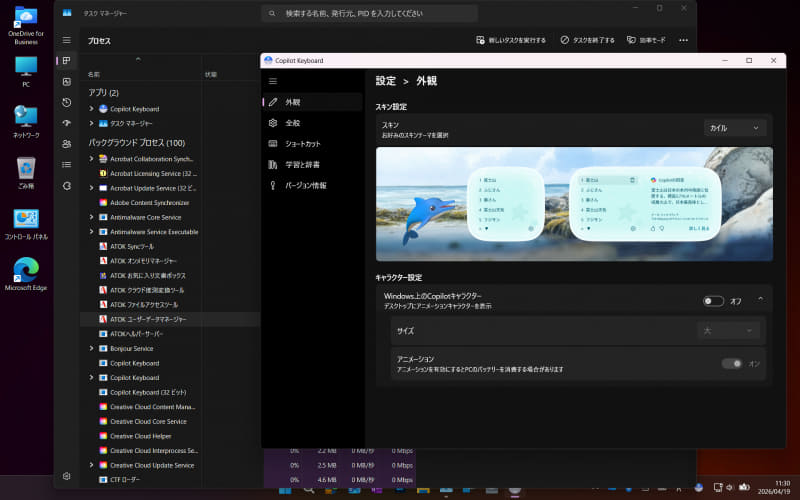Select the 外観 settings page

pos(312,102)
